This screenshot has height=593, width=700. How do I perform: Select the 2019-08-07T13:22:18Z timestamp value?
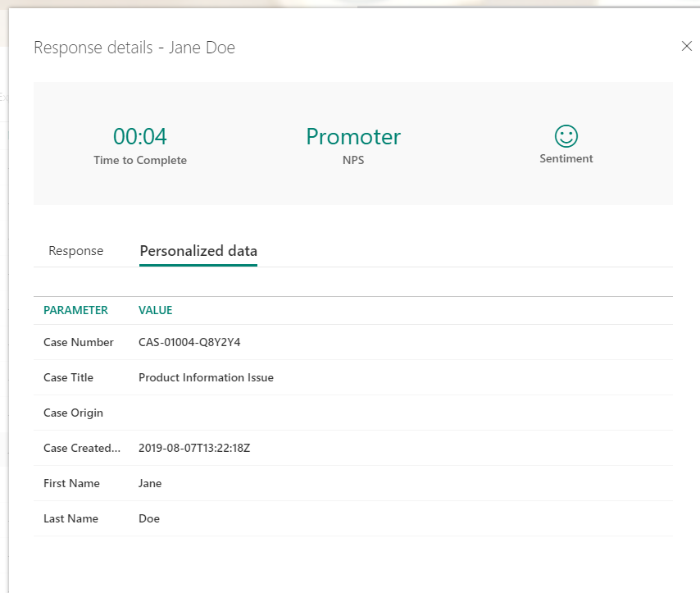194,448
